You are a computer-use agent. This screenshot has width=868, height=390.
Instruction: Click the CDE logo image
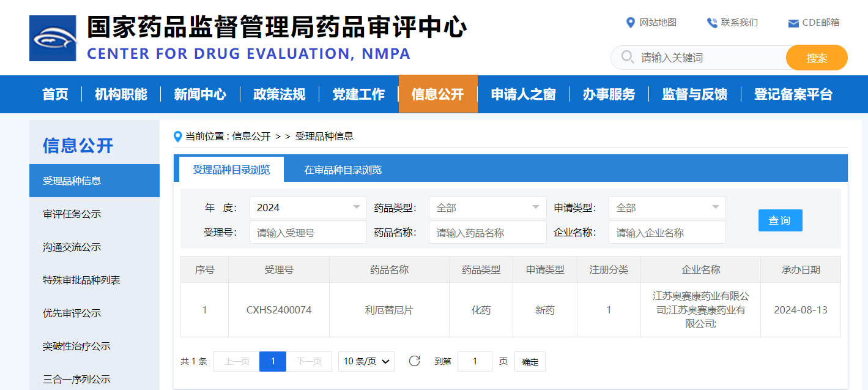point(53,38)
